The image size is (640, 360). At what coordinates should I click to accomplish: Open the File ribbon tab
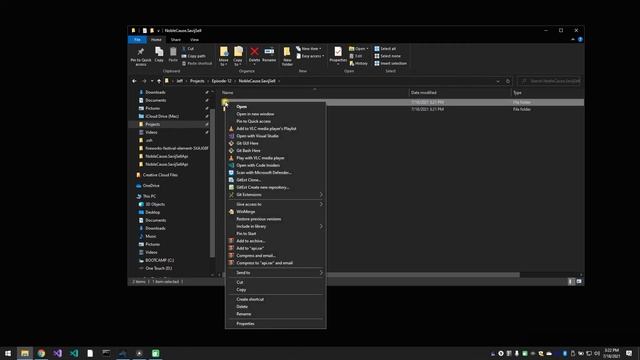[x=137, y=40]
